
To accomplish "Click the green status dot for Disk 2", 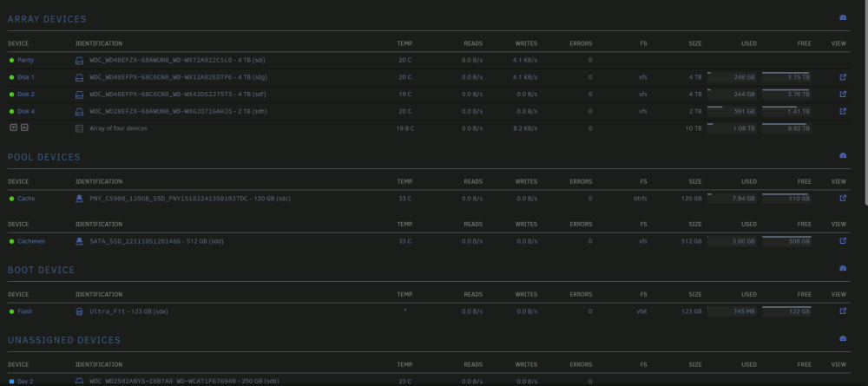I will [x=11, y=95].
